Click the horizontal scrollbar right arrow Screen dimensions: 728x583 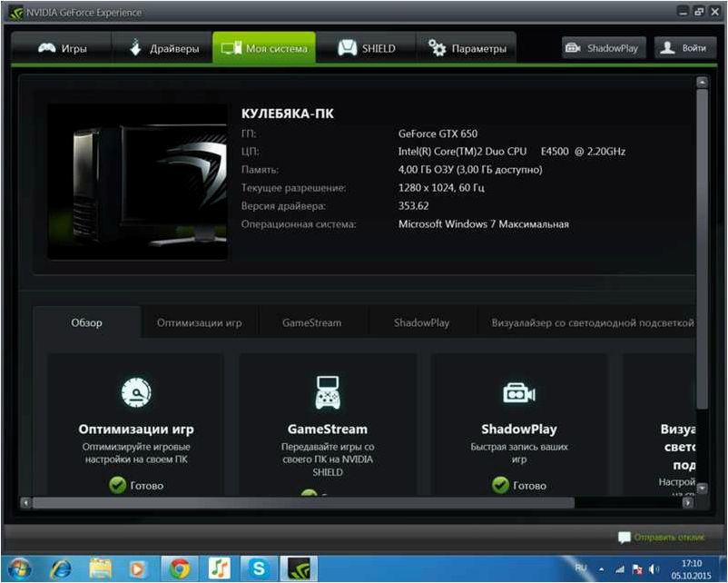688,502
